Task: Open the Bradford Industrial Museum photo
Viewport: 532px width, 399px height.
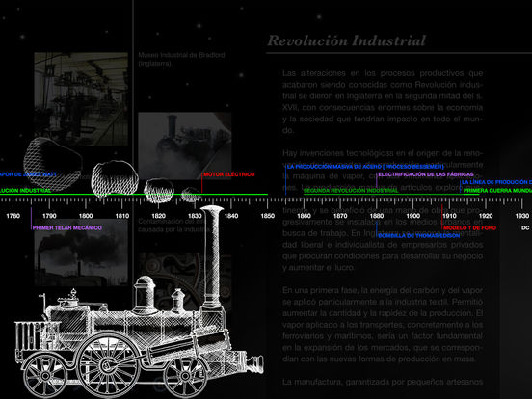Action: pos(81,99)
